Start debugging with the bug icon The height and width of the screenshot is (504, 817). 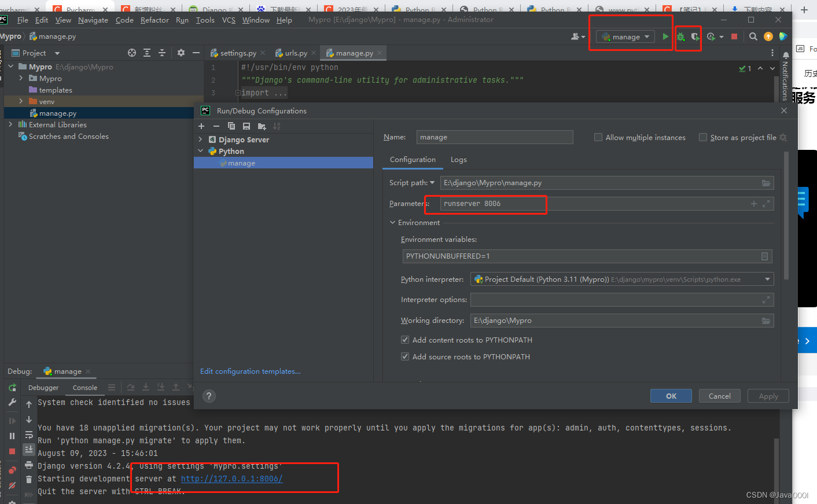point(680,36)
